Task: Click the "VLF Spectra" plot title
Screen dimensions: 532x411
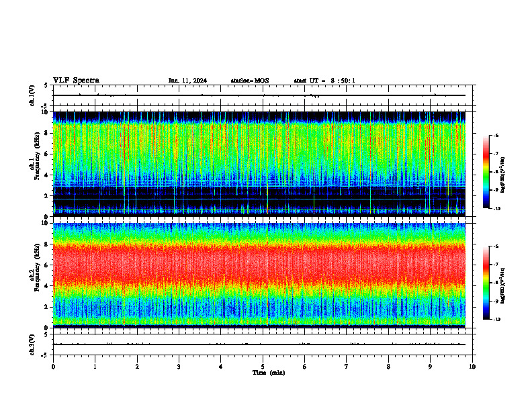Action: pyautogui.click(x=76, y=81)
